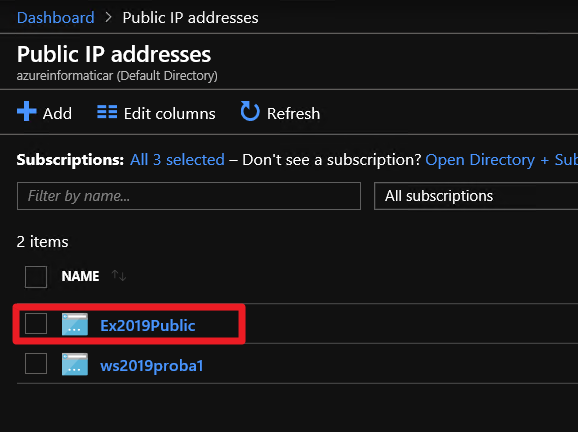Click the Edit columns toolbar label

coord(170,114)
